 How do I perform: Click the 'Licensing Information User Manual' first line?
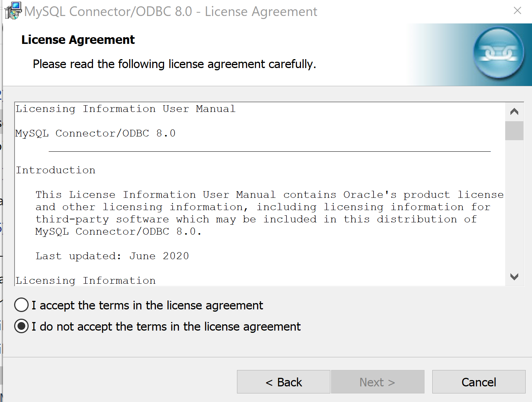125,109
